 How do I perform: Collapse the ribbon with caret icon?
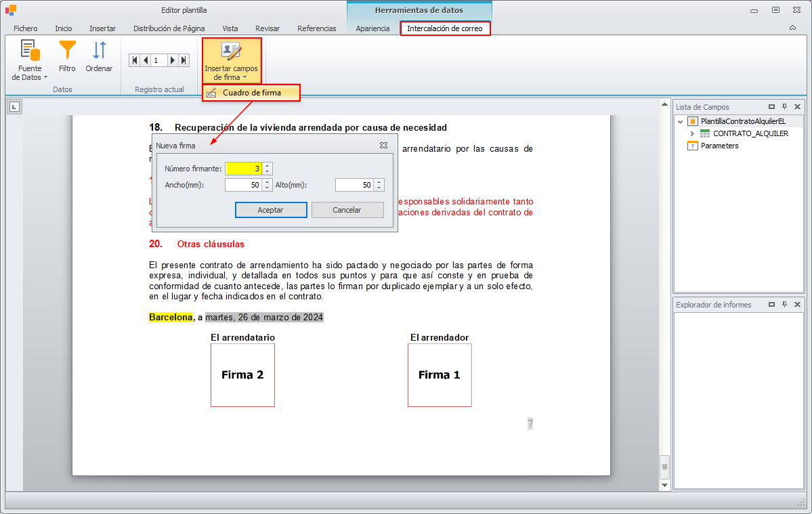click(792, 28)
